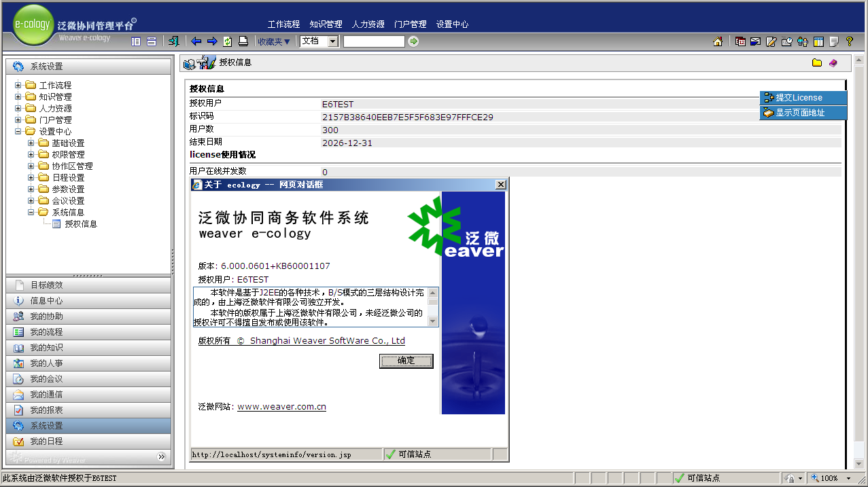
Task: Choose 提交License from the context menu
Action: [803, 98]
